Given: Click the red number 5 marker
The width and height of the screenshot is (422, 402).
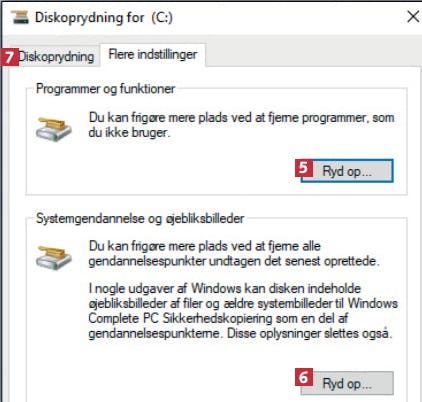Looking at the screenshot, I should [303, 168].
